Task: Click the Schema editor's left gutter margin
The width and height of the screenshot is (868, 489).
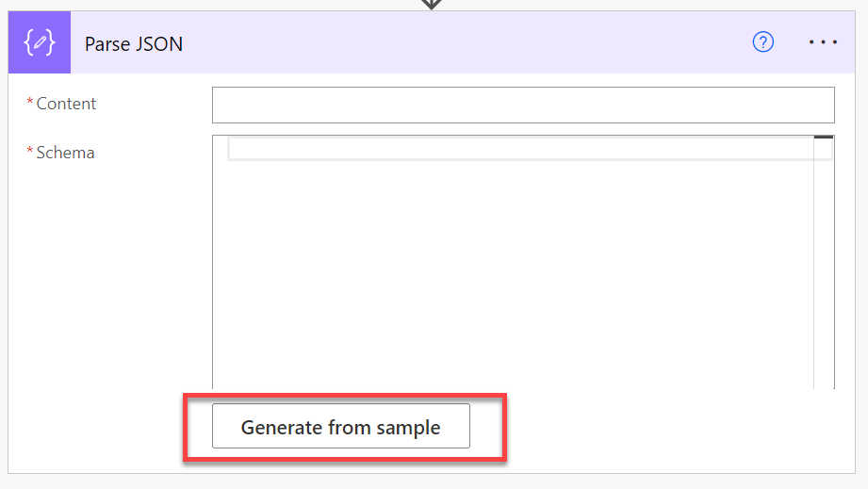Action: pos(221,264)
